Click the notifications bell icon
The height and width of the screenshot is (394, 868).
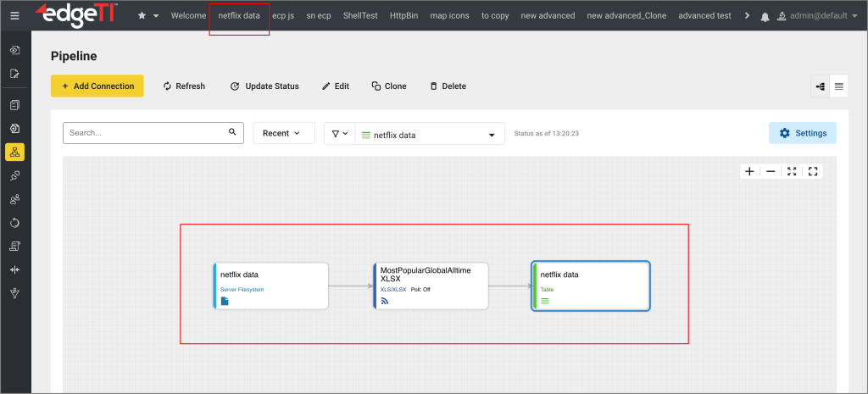(x=765, y=16)
